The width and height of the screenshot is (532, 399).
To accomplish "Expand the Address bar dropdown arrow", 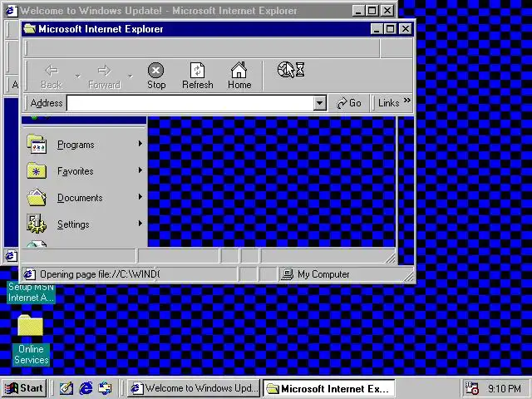I will (x=319, y=103).
